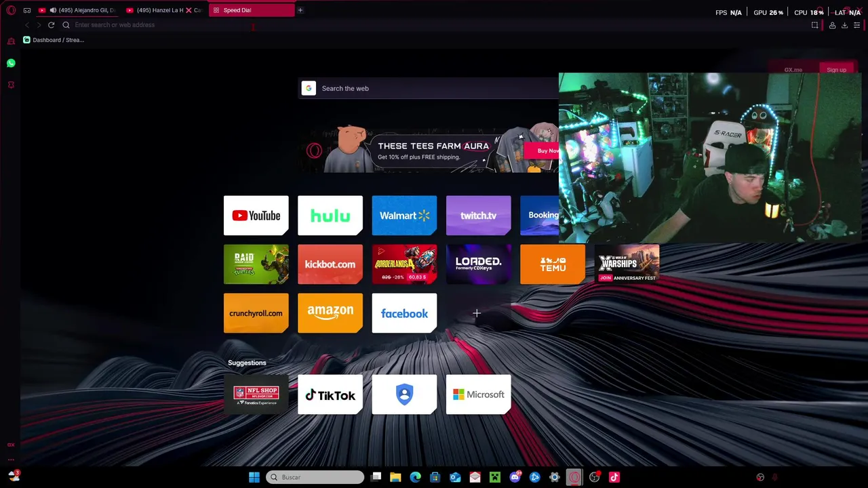This screenshot has height=488, width=868.
Task: Open the TEMU speed dial tile
Action: click(x=553, y=264)
